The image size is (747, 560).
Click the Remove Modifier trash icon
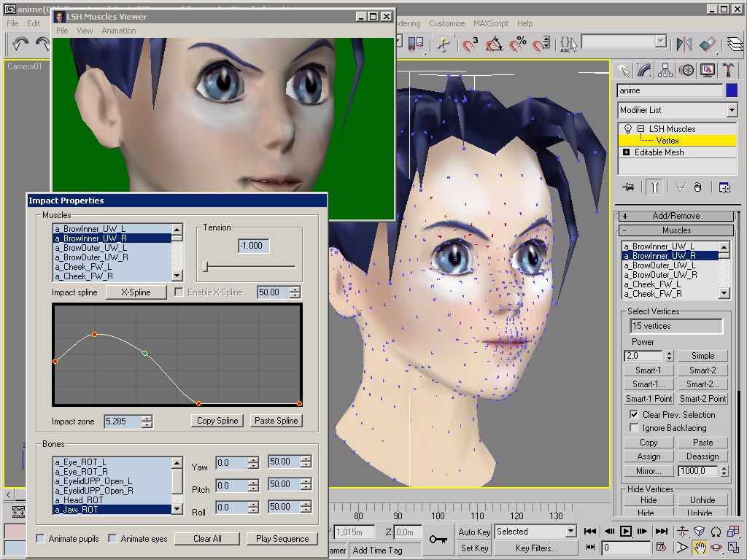pyautogui.click(x=698, y=187)
